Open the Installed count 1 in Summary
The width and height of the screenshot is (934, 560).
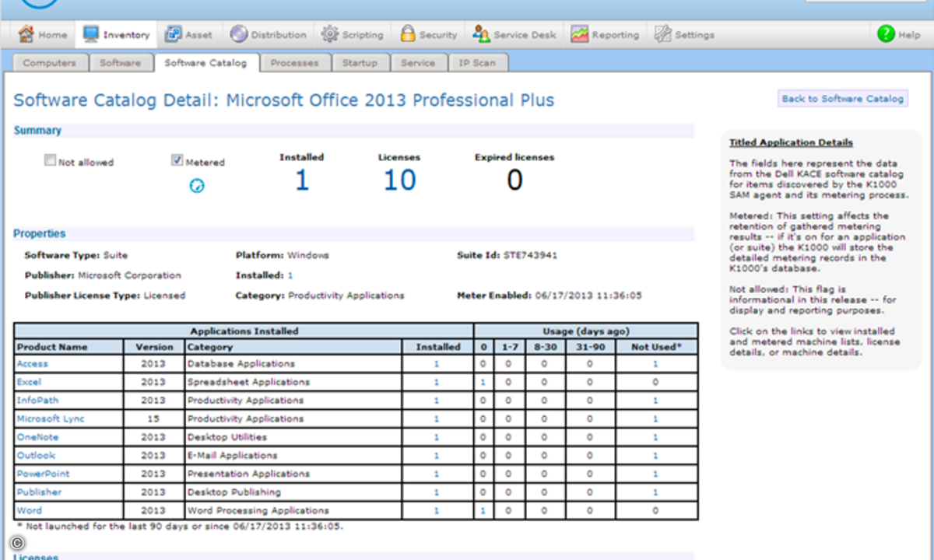pyautogui.click(x=302, y=180)
